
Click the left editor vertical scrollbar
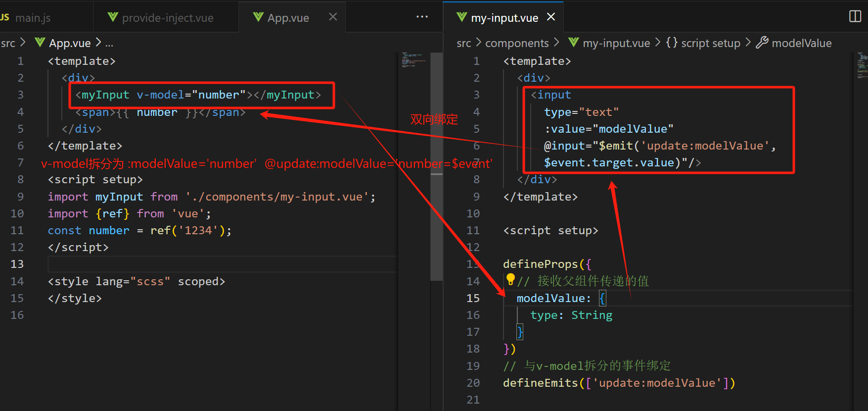436,166
